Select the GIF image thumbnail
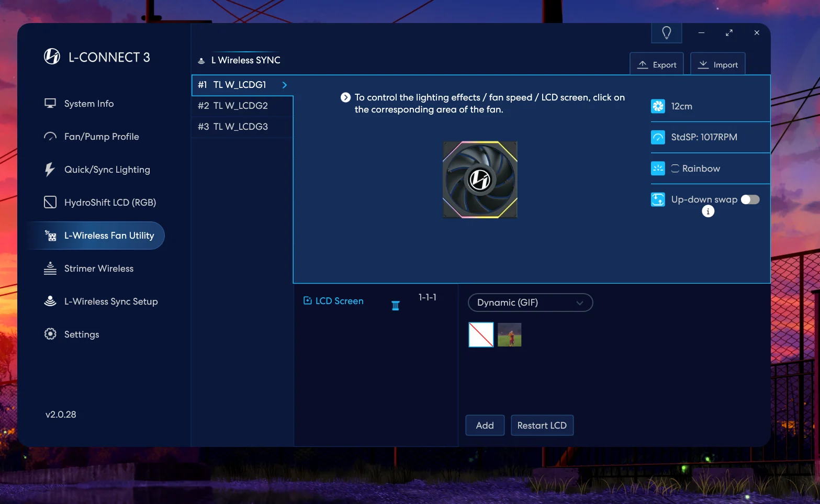 point(510,334)
